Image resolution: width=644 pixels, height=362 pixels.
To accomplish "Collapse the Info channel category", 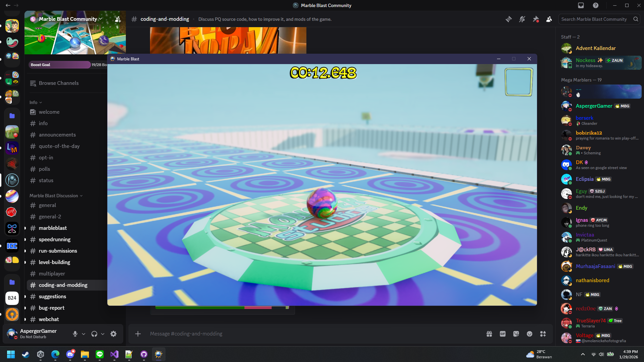I will coord(36,102).
